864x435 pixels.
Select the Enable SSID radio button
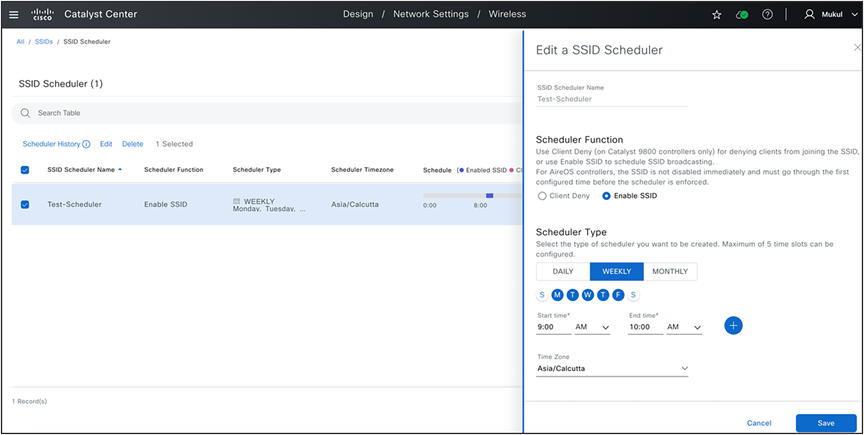tap(607, 196)
